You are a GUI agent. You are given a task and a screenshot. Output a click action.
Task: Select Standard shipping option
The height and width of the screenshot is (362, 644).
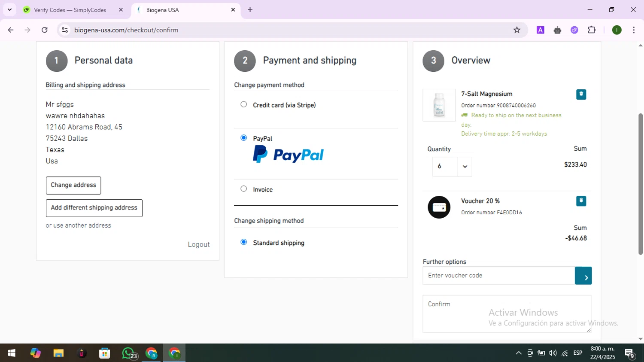click(x=244, y=242)
